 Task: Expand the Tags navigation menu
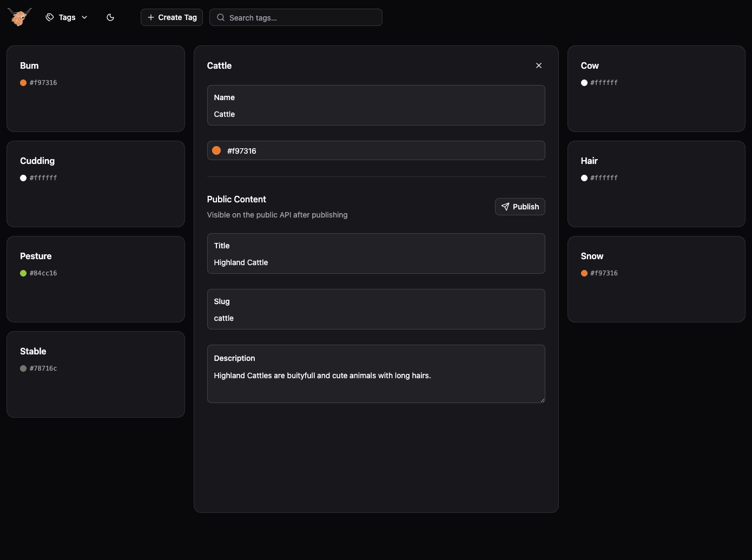tap(66, 17)
